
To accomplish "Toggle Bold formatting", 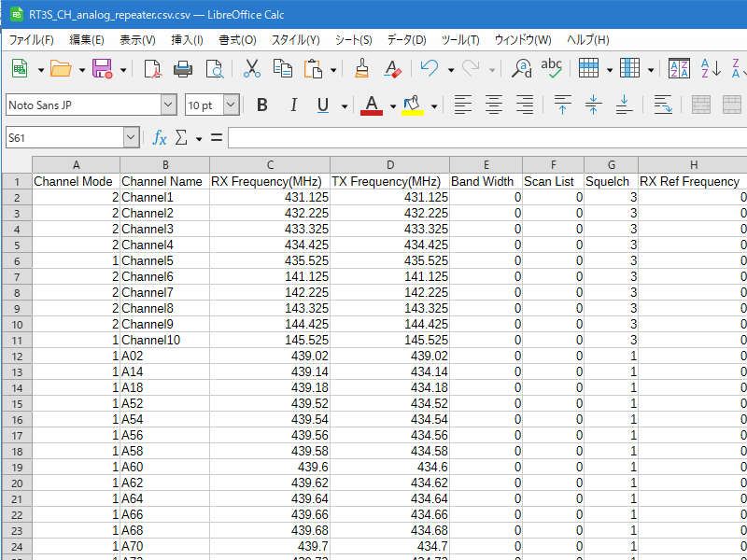I will [x=262, y=105].
